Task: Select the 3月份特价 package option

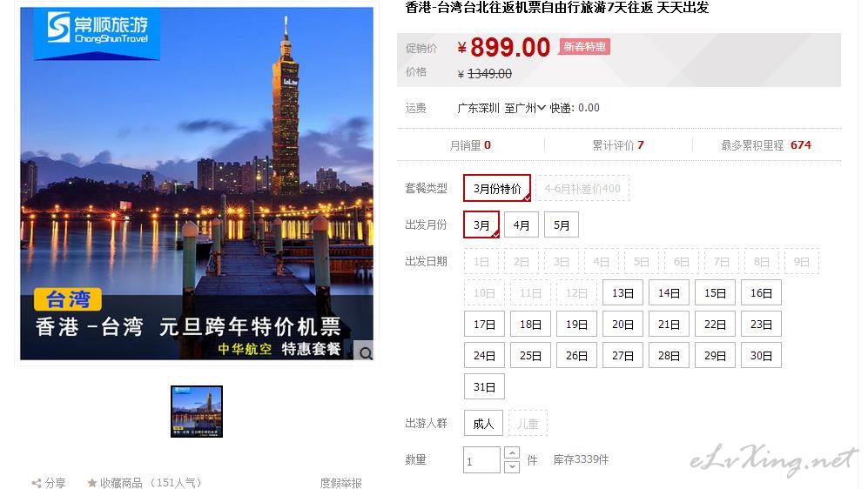Action: tap(497, 189)
